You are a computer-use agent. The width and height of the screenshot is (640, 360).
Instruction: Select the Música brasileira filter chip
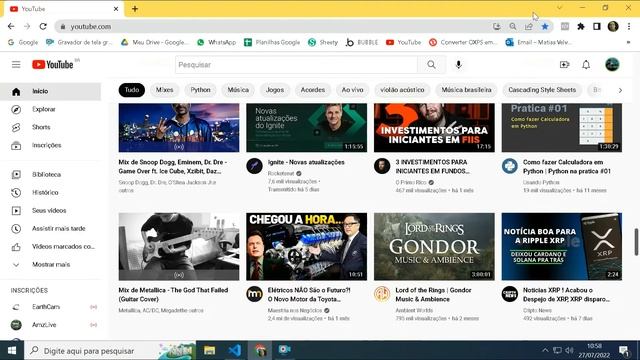(466, 90)
